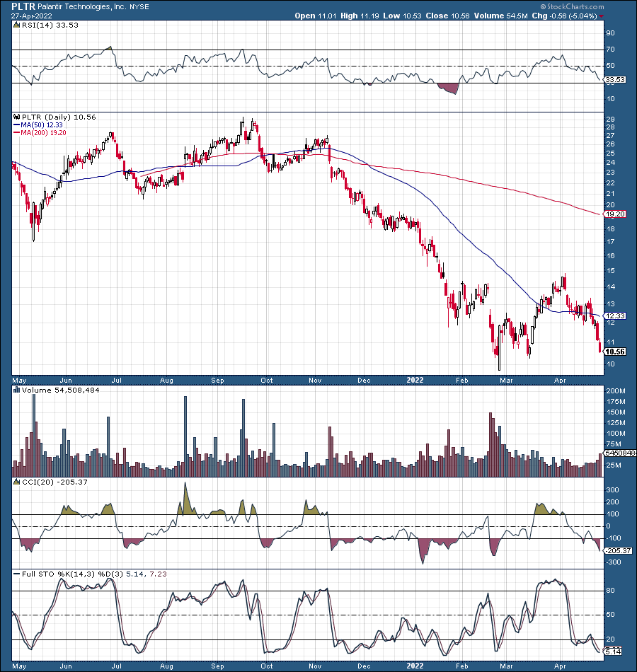Click the 15 price axis label
The height and width of the screenshot is (672, 637).
[610, 271]
